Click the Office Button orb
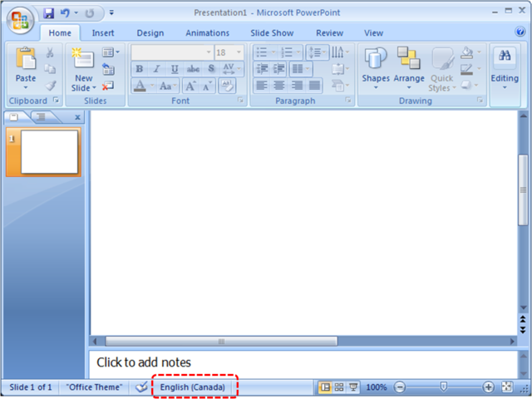This screenshot has width=532, height=399. click(x=20, y=20)
